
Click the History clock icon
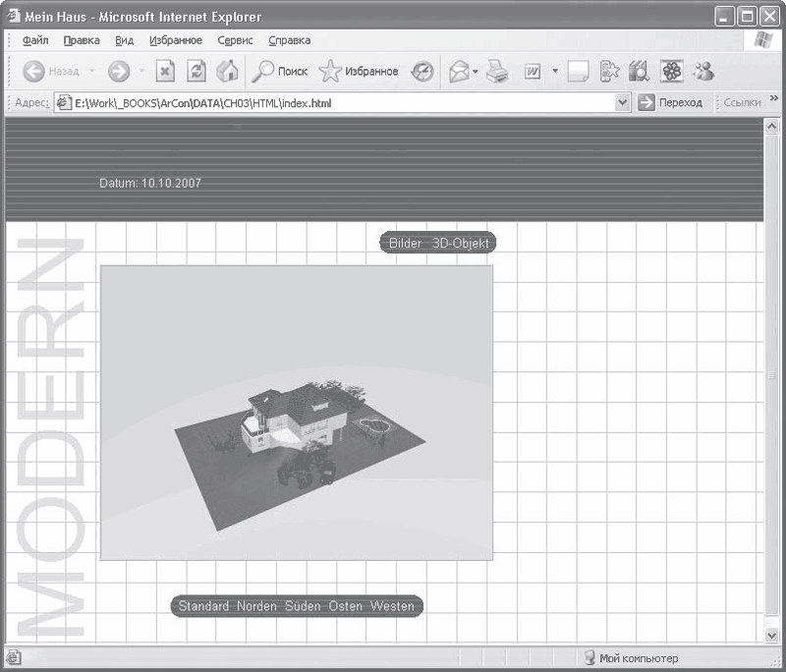coord(422,72)
